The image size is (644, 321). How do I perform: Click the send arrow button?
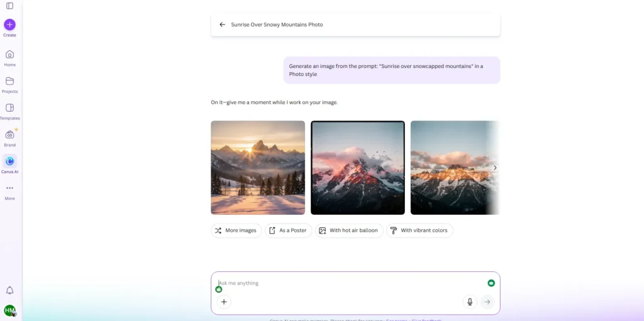[x=487, y=302]
